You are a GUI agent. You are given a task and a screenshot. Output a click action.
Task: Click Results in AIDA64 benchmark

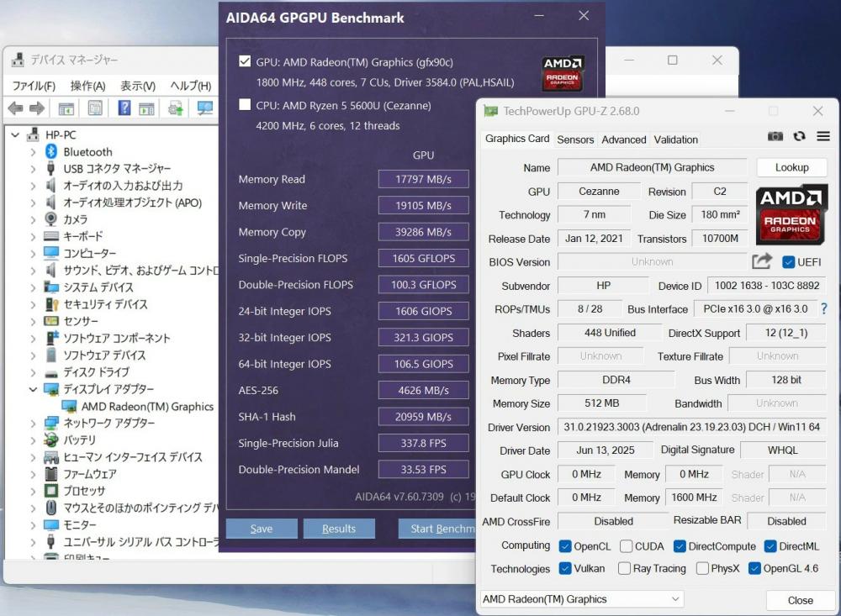(x=339, y=529)
